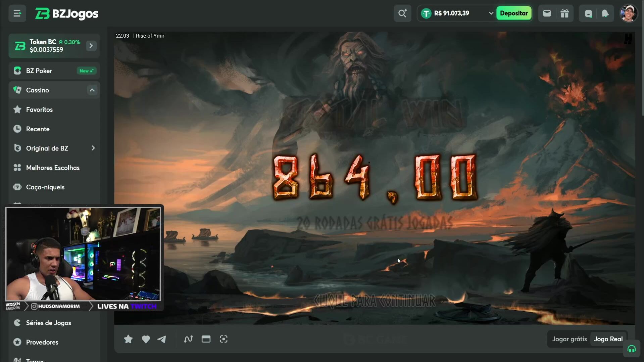Click the streamer webcam overlay
Image resolution: width=644 pixels, height=362 pixels.
point(83,254)
